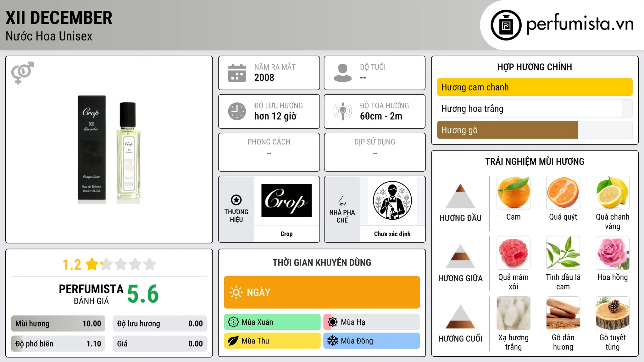This screenshot has width=644, height=362.
Task: Click the Hương giữa pyramid icon
Action: tap(460, 256)
